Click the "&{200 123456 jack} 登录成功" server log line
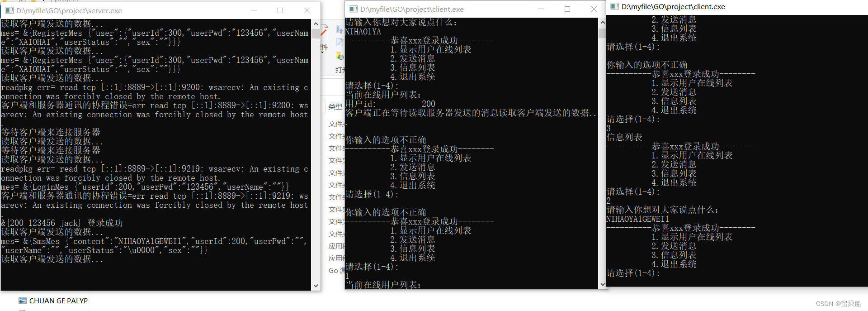The width and height of the screenshot is (868, 311). [x=62, y=223]
